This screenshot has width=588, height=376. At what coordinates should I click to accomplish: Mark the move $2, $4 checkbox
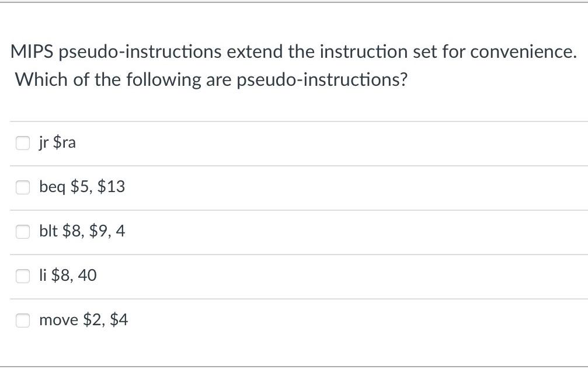coord(23,320)
